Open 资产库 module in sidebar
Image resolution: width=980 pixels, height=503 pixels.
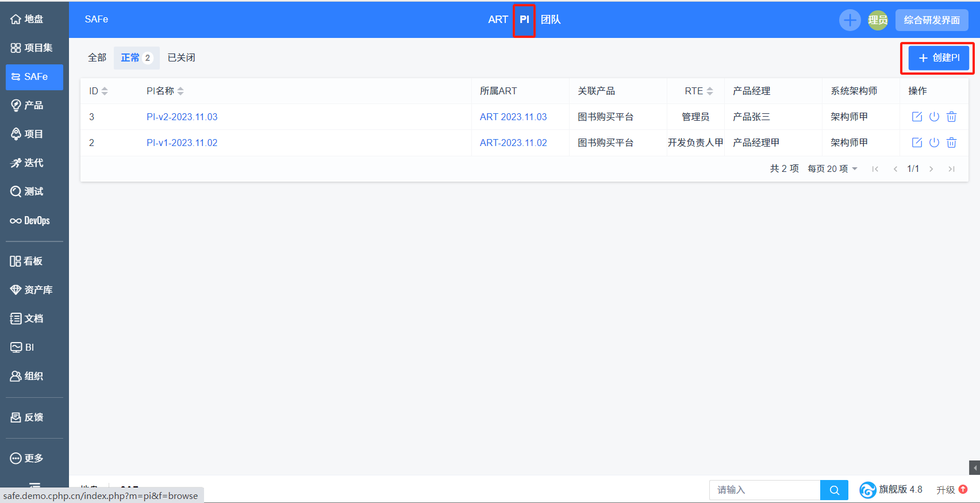click(34, 290)
